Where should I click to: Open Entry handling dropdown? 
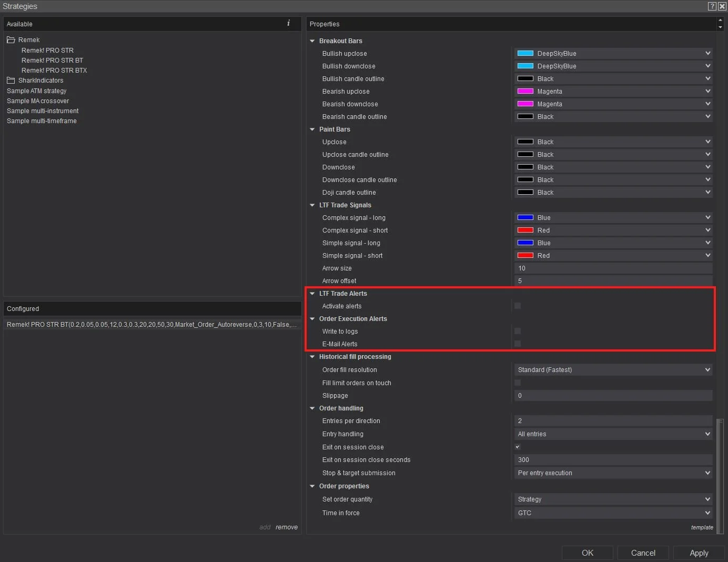(x=613, y=434)
